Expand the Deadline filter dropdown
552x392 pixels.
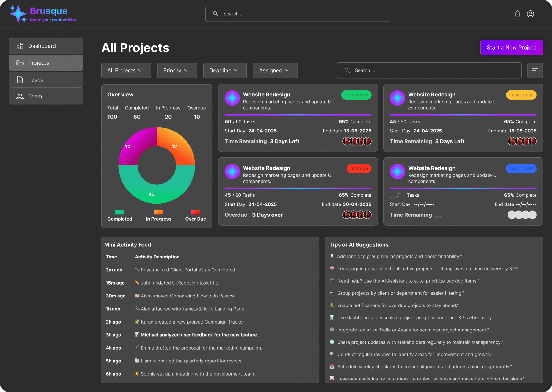[225, 70]
